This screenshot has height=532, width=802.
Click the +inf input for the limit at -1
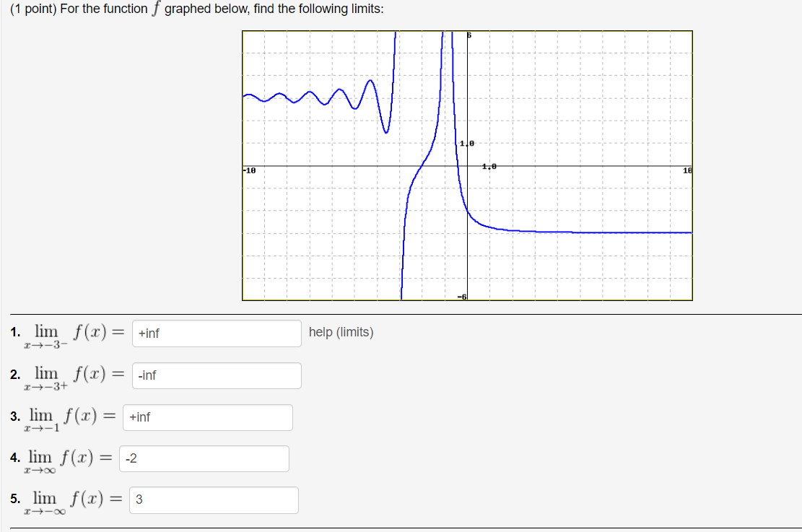(x=207, y=417)
